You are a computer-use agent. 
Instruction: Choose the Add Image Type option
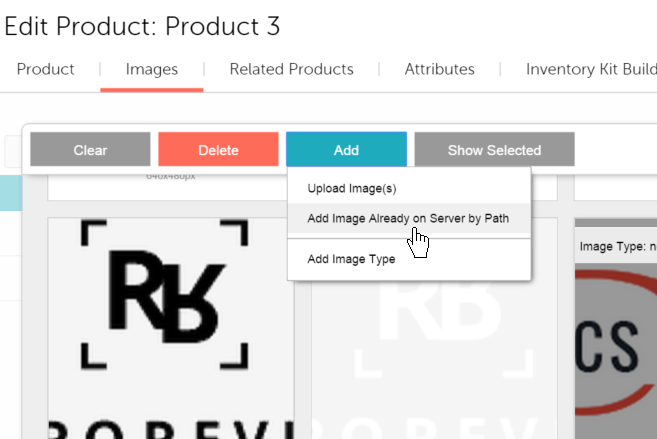[350, 259]
